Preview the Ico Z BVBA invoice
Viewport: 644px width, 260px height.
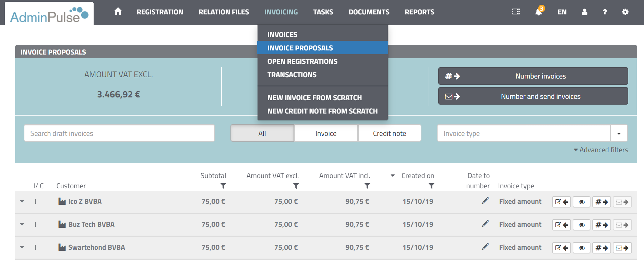tap(582, 202)
